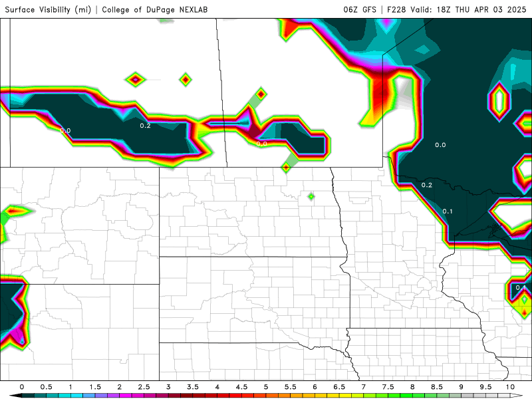Image resolution: width=532 pixels, height=399 pixels.
Task: Click the '0.0' value in the large dark Ontario area
Action: pos(440,145)
